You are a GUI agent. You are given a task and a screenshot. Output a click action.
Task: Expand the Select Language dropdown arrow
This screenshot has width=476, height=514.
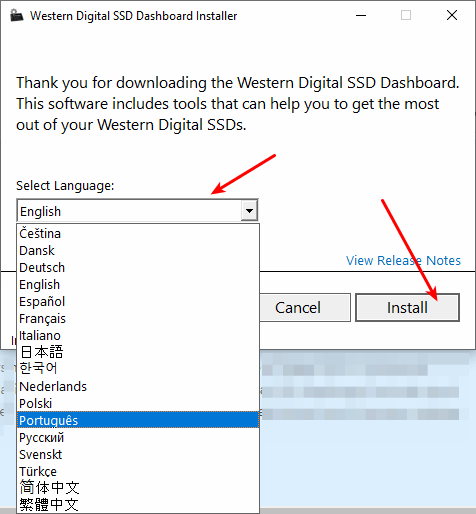249,211
